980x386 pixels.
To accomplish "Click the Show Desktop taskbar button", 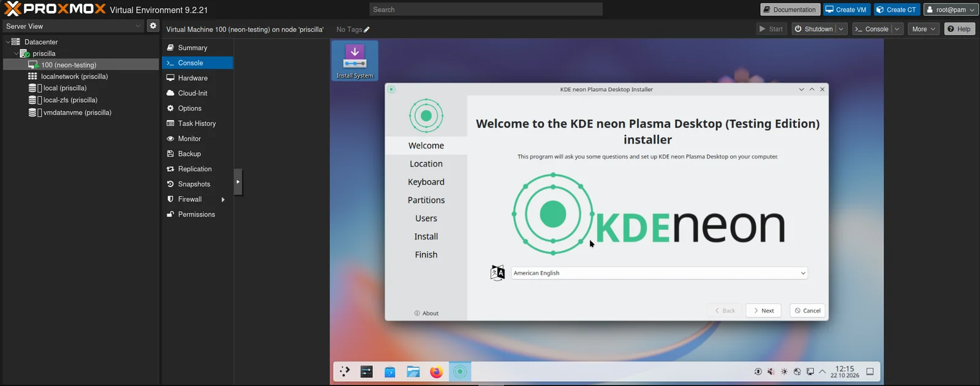I will [870, 371].
